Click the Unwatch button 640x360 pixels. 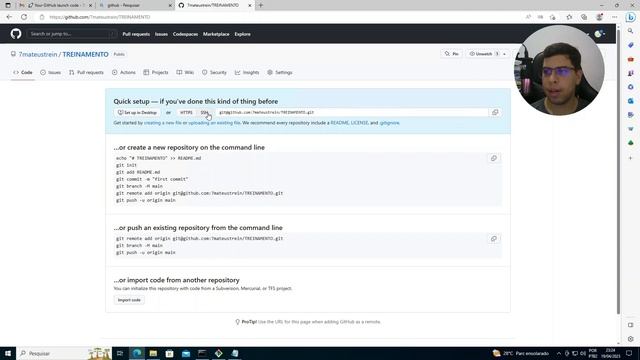(x=483, y=54)
